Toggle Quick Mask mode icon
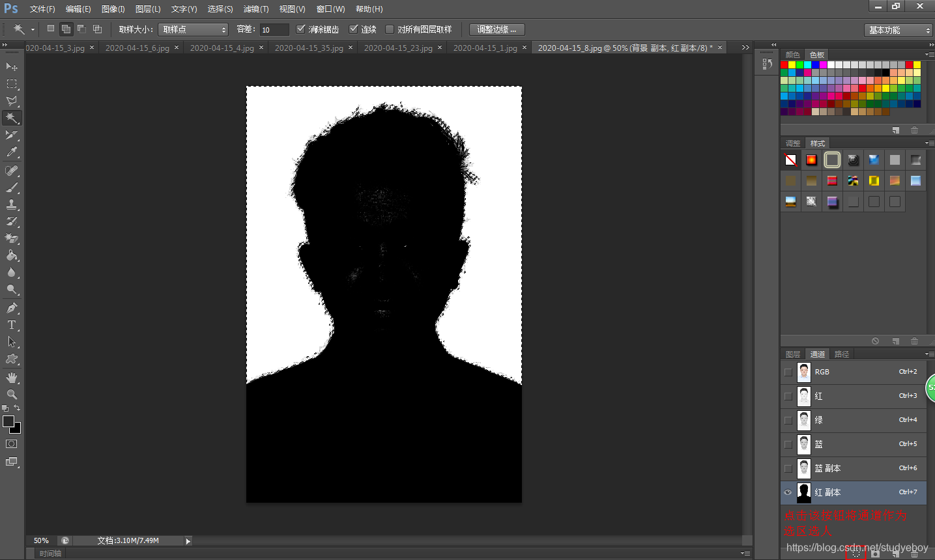 coord(12,444)
